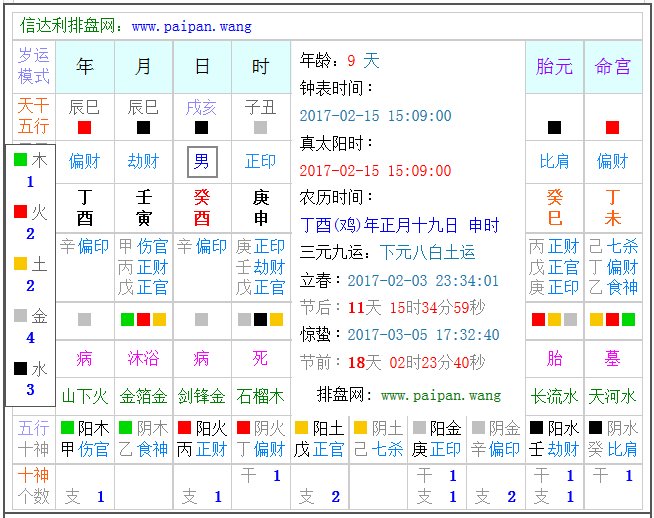Viewport: 654px width, 518px height.
Task: Click 剑锋金 nayin in day column
Action: [x=202, y=396]
